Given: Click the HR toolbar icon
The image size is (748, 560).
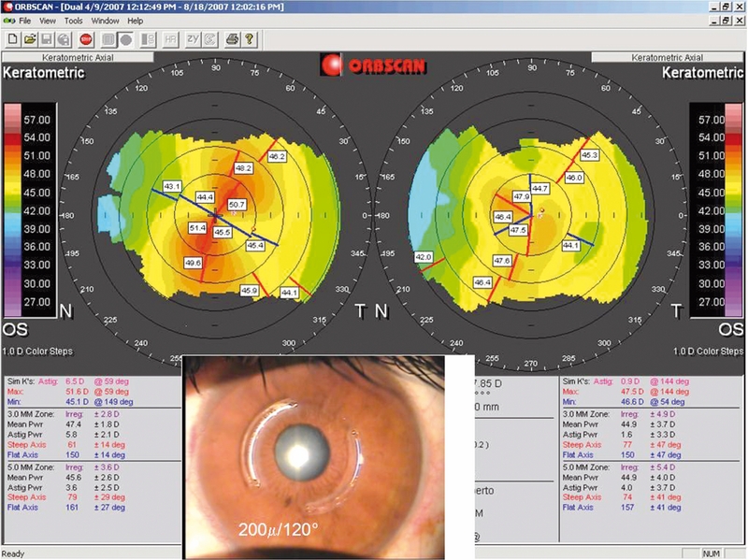Looking at the screenshot, I should tap(170, 39).
